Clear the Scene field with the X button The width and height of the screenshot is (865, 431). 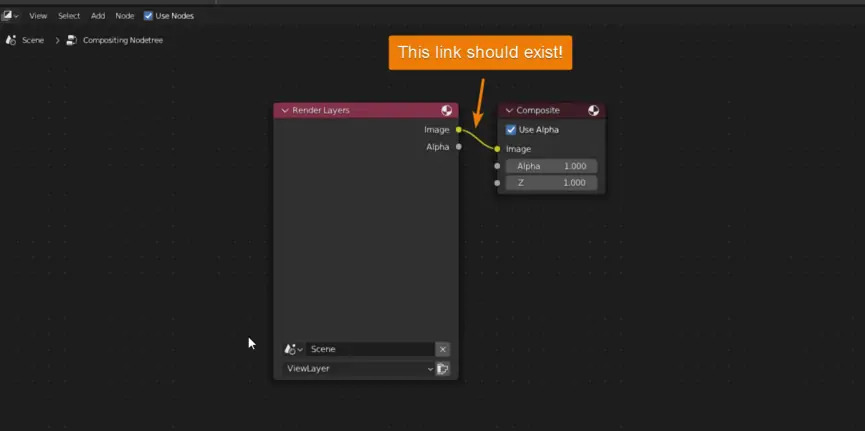(442, 349)
